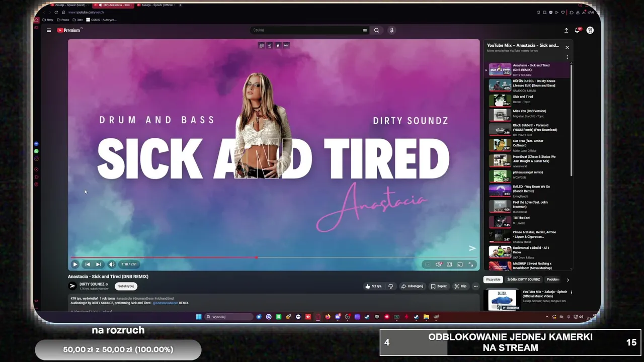Viewport: 644px width, 362px height.
Task: Play Heartbeat Chase & Status mix item
Action: pos(528,161)
